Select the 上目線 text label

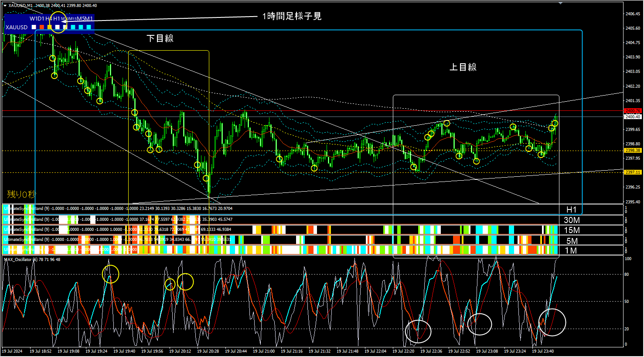point(463,67)
